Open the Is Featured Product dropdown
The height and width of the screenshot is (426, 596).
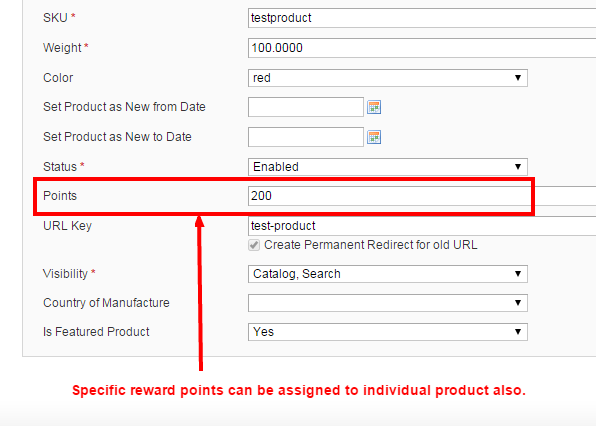[x=388, y=332]
